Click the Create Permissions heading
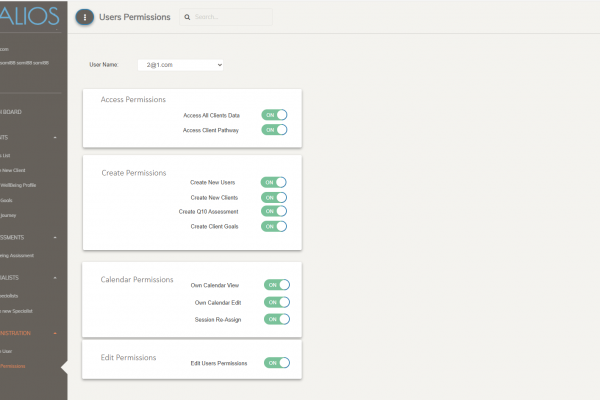Screen dimensions: 600x400 coord(134,173)
